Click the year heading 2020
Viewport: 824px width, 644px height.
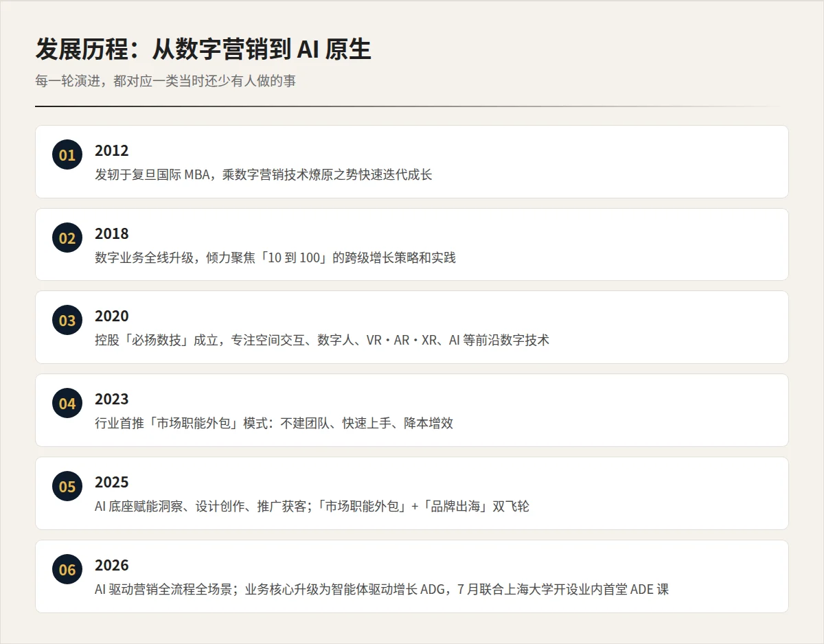pyautogui.click(x=112, y=316)
